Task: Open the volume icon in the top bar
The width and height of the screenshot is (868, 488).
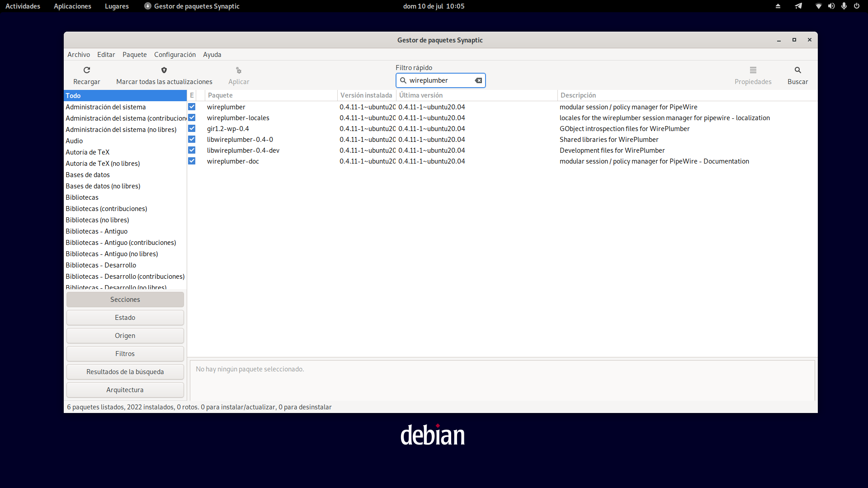Action: [x=831, y=6]
